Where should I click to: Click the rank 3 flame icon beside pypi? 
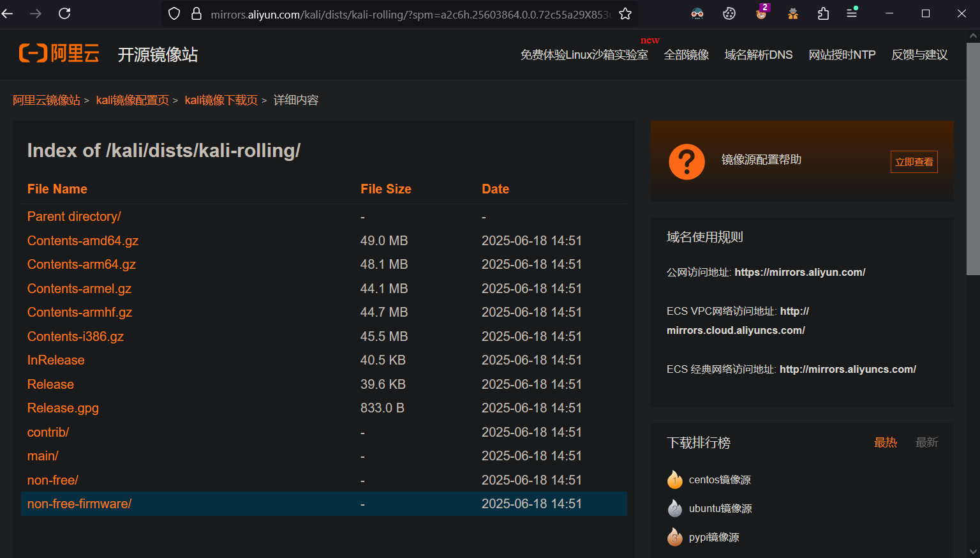tap(675, 537)
